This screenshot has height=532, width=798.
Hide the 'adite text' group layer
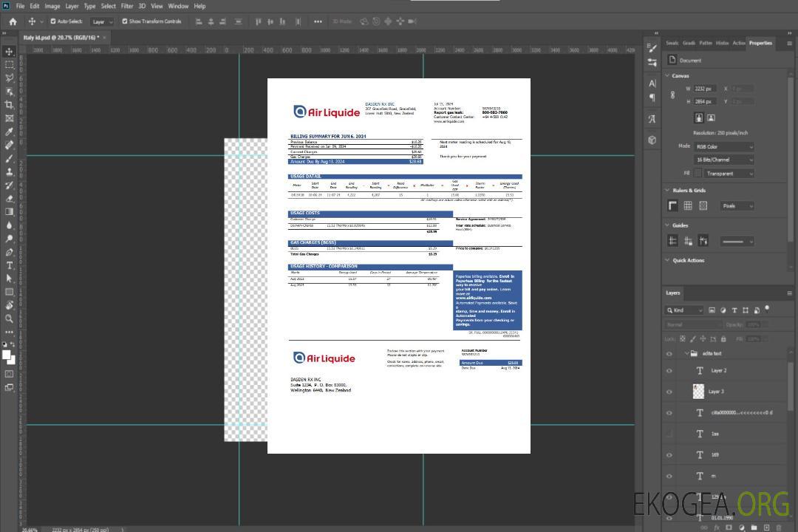pyautogui.click(x=669, y=354)
